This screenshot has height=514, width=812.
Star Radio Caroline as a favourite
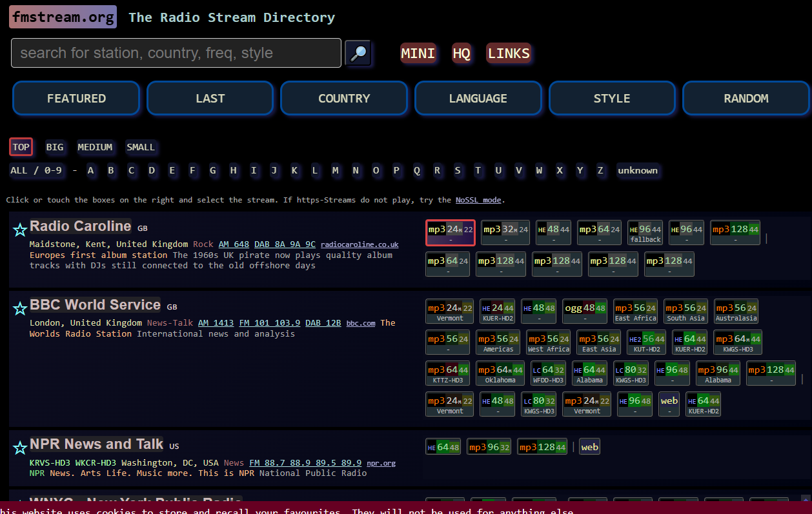click(x=20, y=230)
